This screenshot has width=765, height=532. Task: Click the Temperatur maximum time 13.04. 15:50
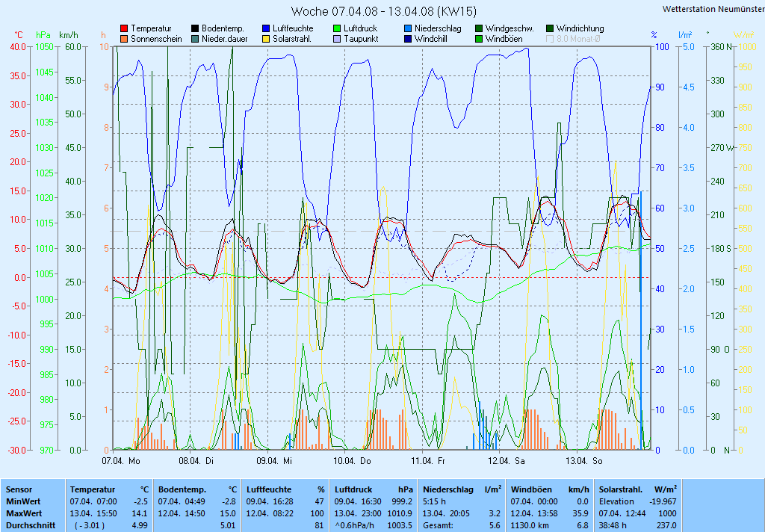93,513
